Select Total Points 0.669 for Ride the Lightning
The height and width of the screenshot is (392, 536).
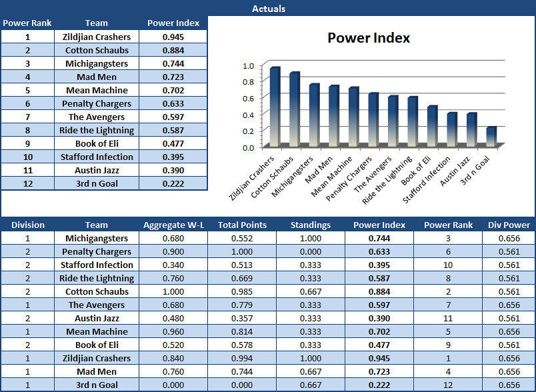(242, 278)
